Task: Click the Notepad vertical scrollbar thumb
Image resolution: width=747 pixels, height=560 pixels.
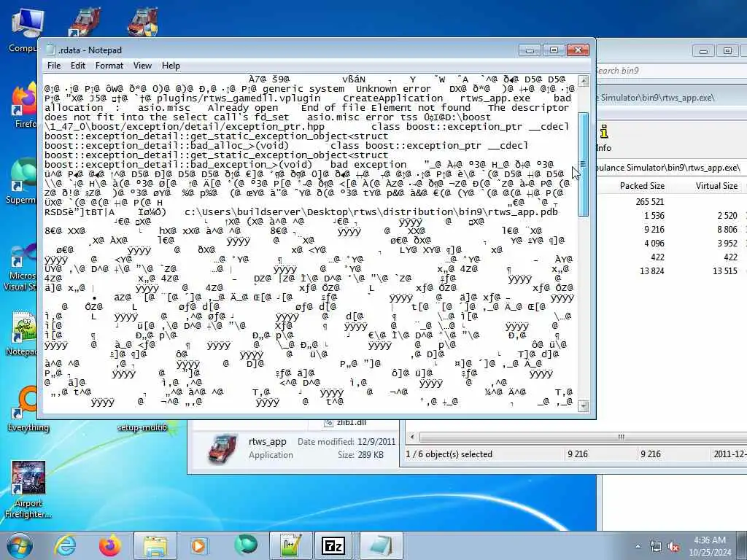Action: [x=583, y=164]
